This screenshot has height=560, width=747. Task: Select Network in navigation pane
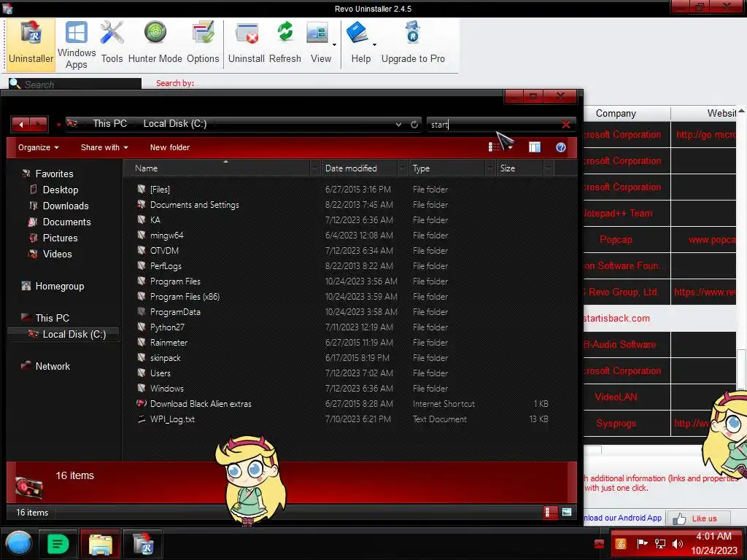point(53,366)
